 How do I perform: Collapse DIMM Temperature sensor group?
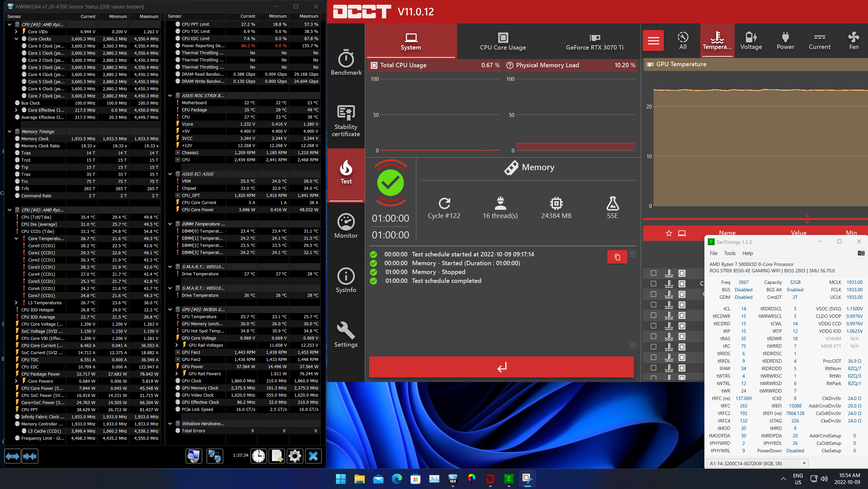(170, 224)
